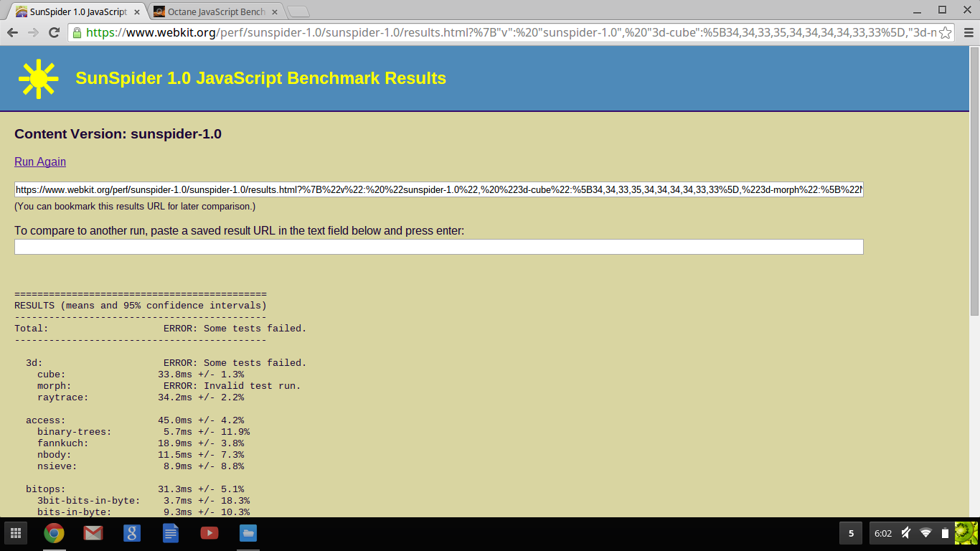Viewport: 980px width, 551px height.
Task: Switch to the Octane JavaScript Benchmark tab
Action: pyautogui.click(x=216, y=11)
